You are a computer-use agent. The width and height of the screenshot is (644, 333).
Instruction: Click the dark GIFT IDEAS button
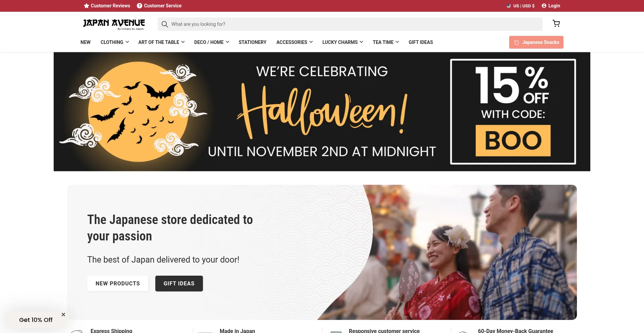tap(179, 283)
